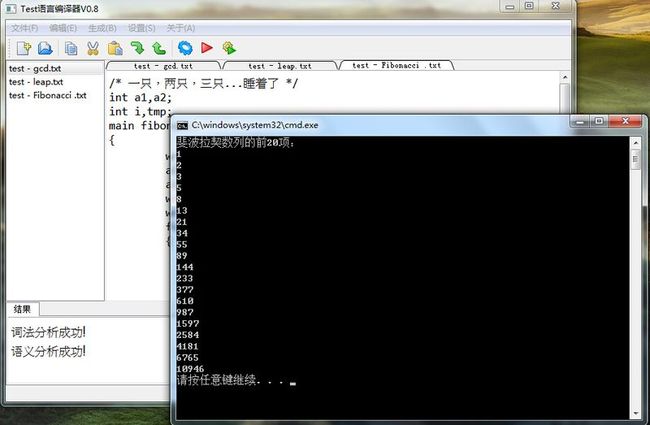The image size is (650, 425).
Task: Open the 编辑(E) menu
Action: point(63,28)
